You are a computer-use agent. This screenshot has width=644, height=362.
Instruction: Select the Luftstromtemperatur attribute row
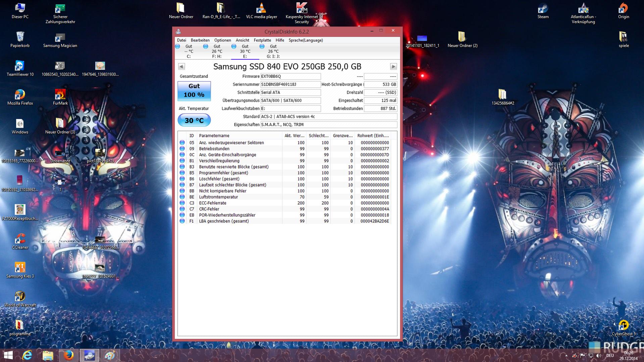(x=285, y=197)
